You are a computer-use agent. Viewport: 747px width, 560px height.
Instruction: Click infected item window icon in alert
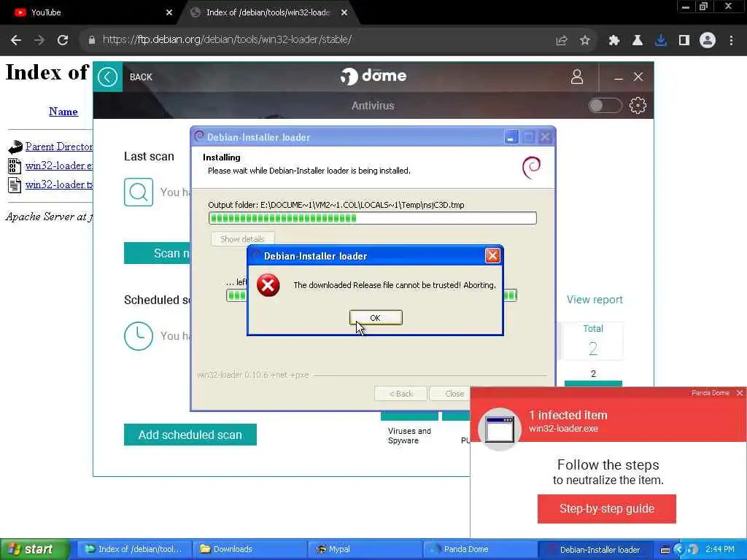pyautogui.click(x=499, y=429)
